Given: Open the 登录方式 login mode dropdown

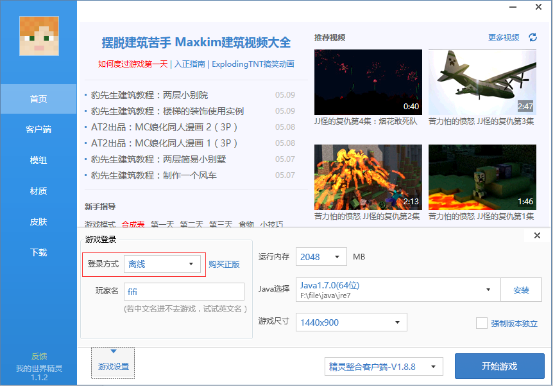Looking at the screenshot, I should pyautogui.click(x=162, y=264).
